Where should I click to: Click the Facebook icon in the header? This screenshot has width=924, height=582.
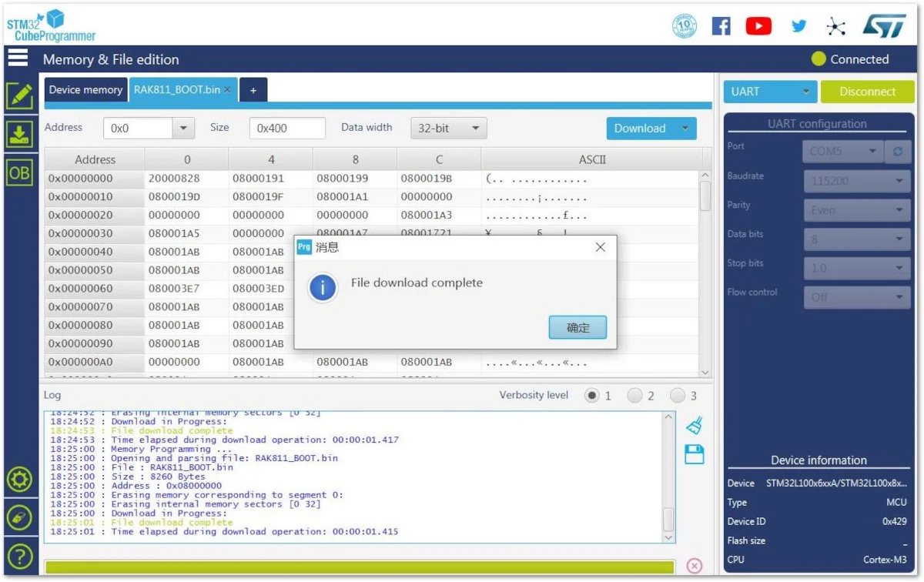[721, 26]
